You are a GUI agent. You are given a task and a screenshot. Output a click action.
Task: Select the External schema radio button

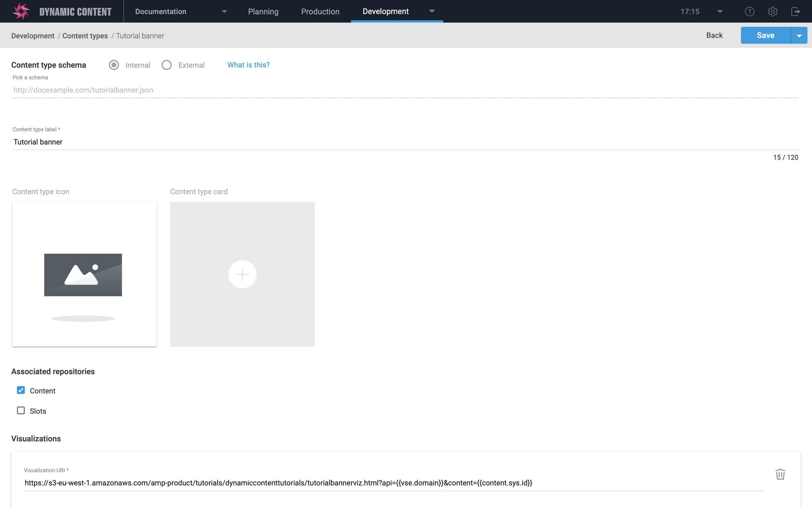(x=167, y=65)
